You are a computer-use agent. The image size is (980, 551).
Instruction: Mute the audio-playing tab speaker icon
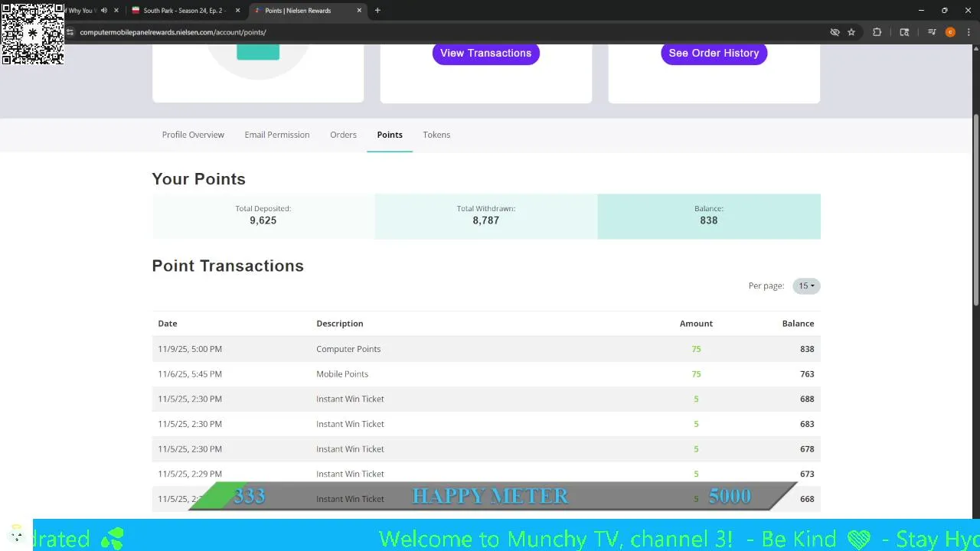point(104,11)
